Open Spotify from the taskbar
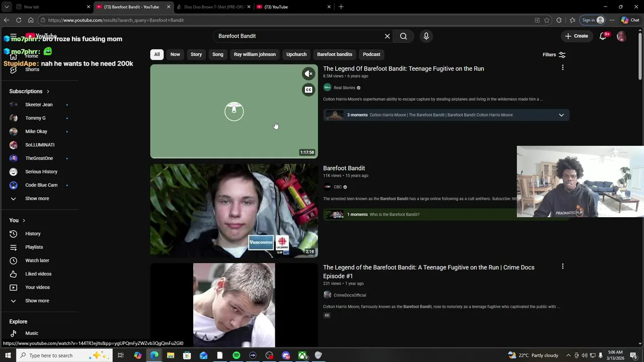This screenshot has height=362, width=644. click(x=236, y=355)
